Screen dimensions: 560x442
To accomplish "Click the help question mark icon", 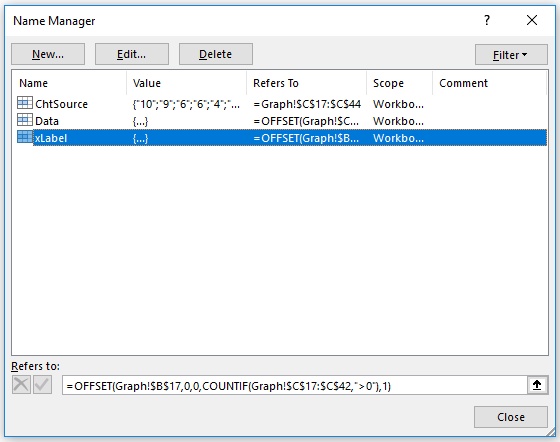I will point(487,20).
